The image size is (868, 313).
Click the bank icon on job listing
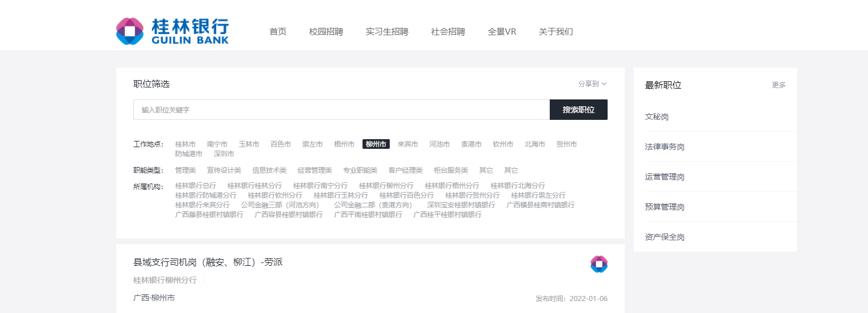click(599, 264)
